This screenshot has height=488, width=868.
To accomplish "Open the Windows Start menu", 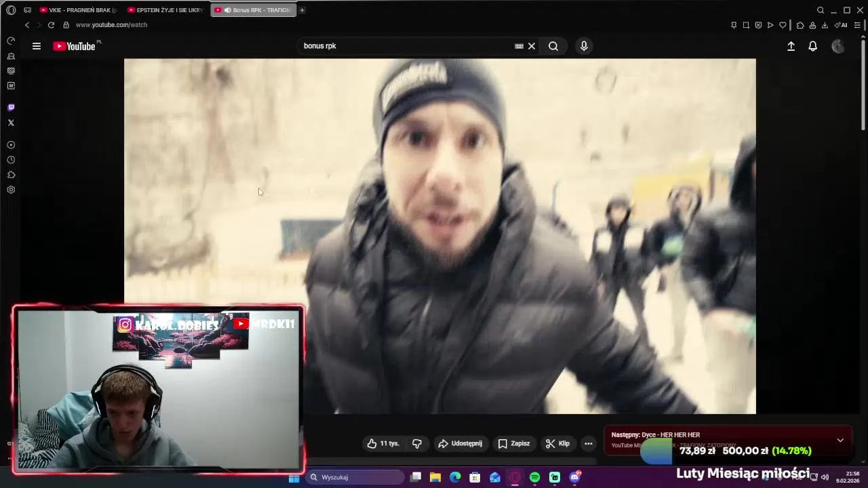I will (294, 478).
